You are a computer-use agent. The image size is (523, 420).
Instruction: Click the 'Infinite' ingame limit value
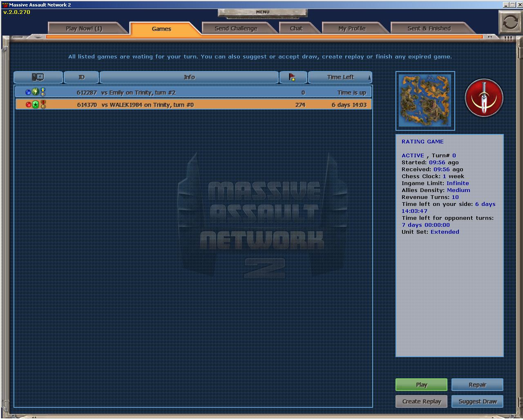tap(458, 183)
